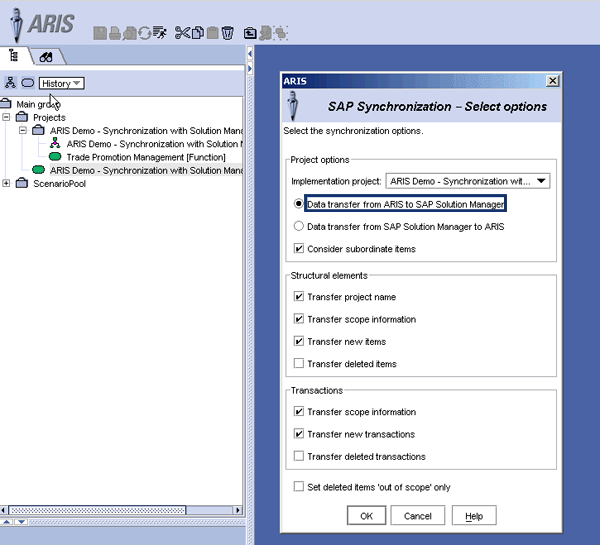This screenshot has height=545, width=600.
Task: Click the Paste clipboard icon
Action: 212,33
